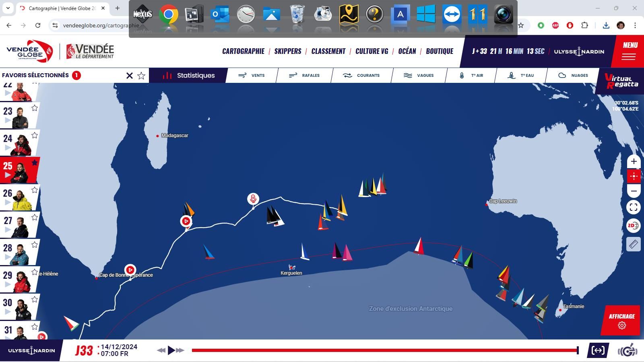Toggle the VENTS wind layer
This screenshot has height=362, width=644.
(252, 75)
